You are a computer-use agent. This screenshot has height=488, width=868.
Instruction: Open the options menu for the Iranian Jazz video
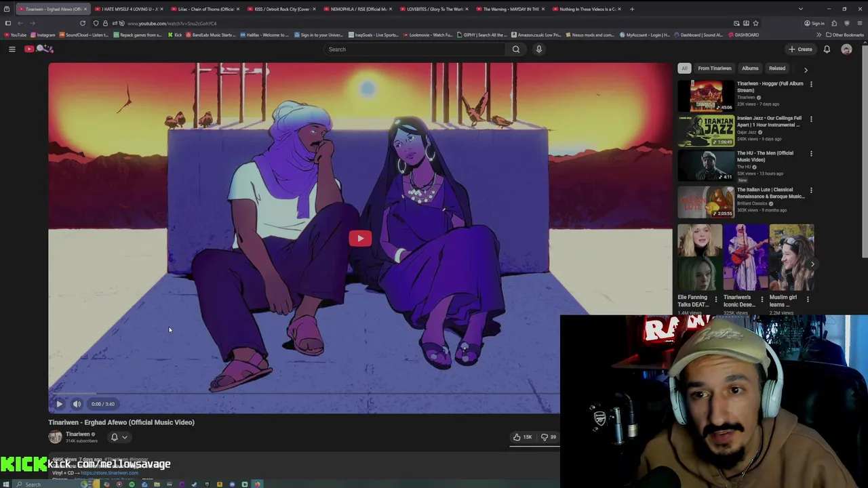811,119
